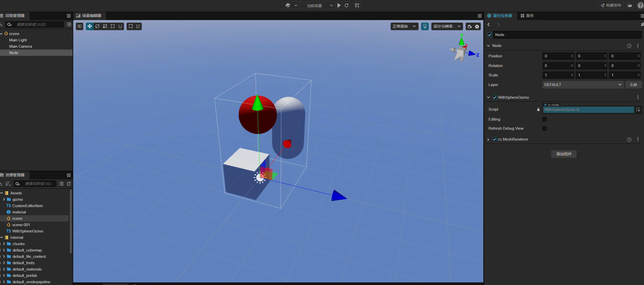Image resolution: width=644 pixels, height=285 pixels.
Task: Select the scale transform tool
Action: click(105, 26)
